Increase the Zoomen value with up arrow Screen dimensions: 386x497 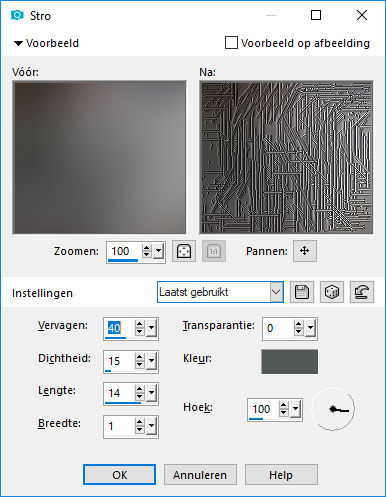pos(146,247)
